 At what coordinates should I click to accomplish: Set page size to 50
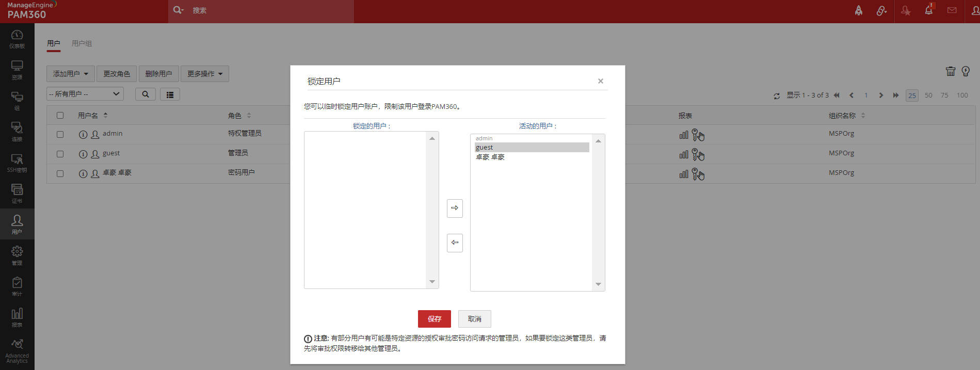[x=928, y=95]
